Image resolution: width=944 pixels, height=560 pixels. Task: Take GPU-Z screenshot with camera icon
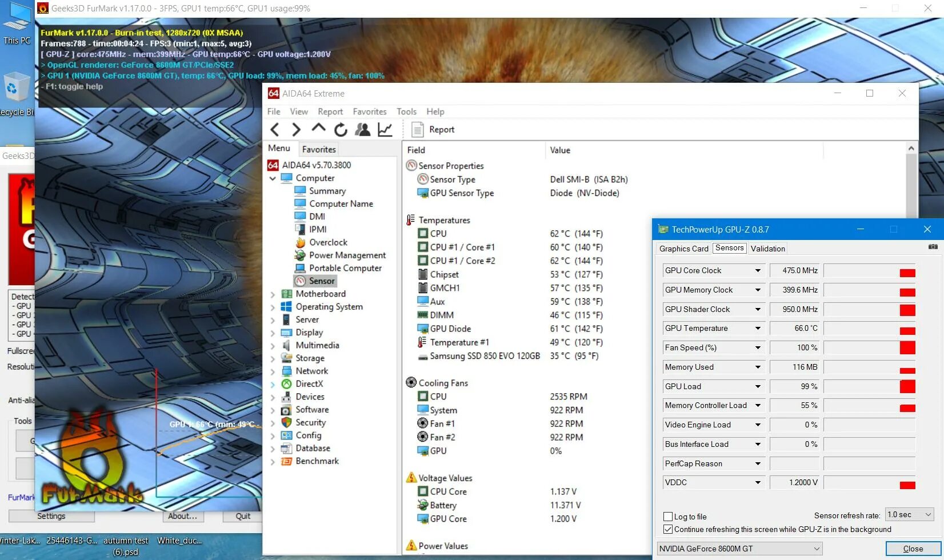pos(933,247)
